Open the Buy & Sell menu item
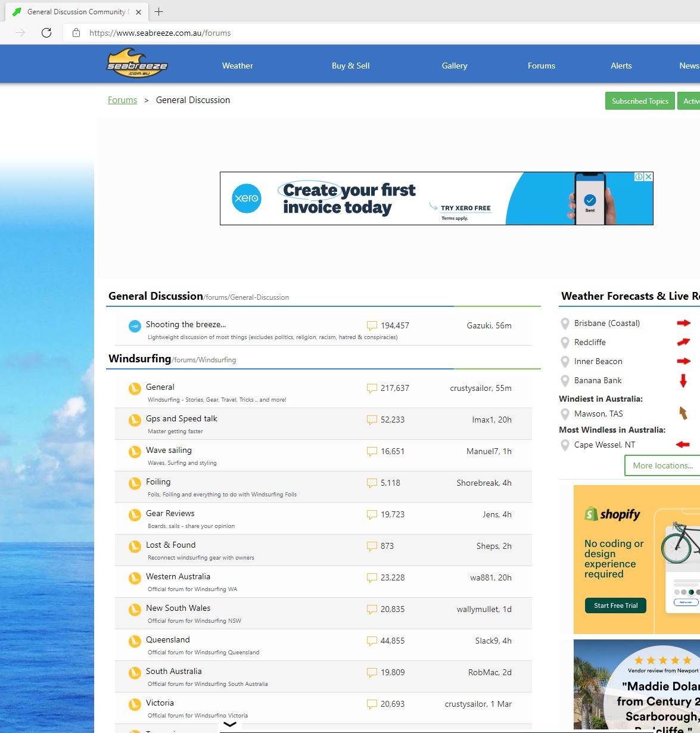This screenshot has height=733, width=700. coord(350,66)
